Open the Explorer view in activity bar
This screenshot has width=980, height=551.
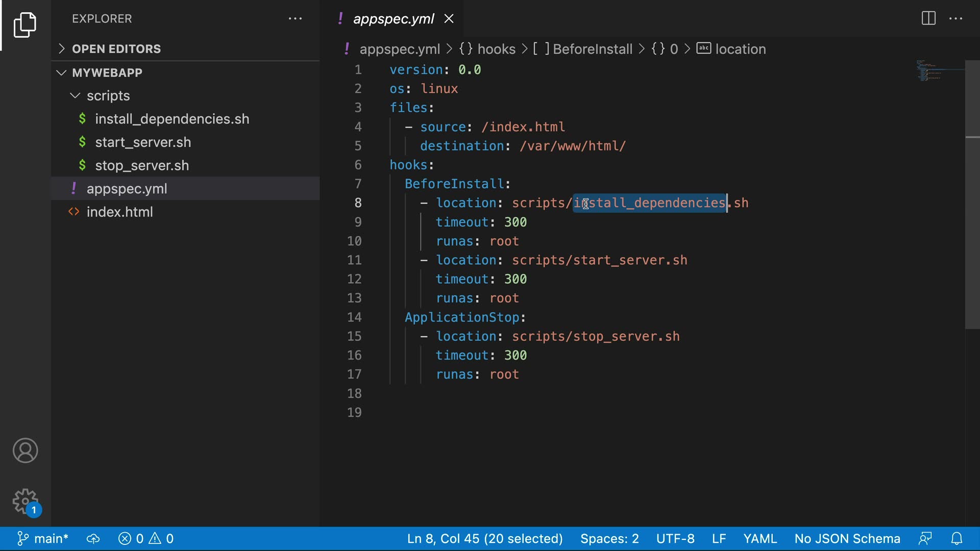[x=24, y=24]
